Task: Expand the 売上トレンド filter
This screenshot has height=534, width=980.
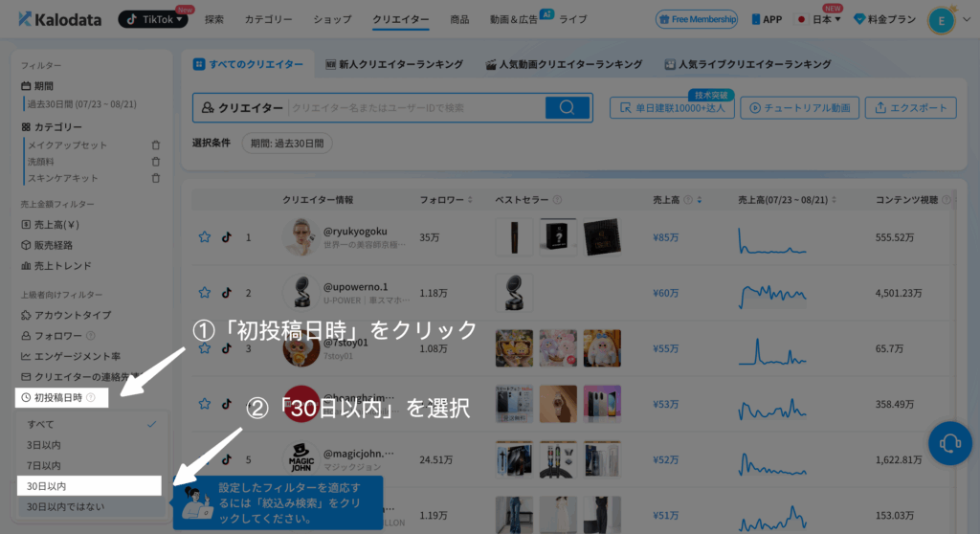Action: pos(56,266)
